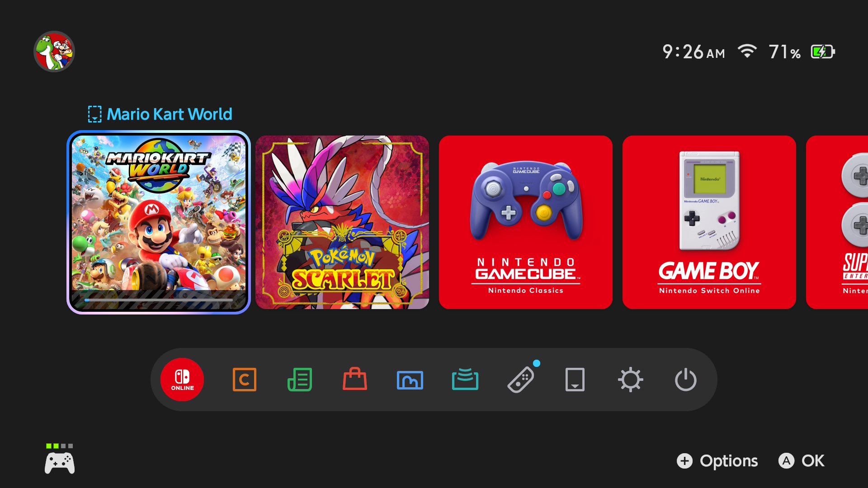Open Nintendo Switch Online icon
Image resolution: width=868 pixels, height=488 pixels.
(x=182, y=380)
